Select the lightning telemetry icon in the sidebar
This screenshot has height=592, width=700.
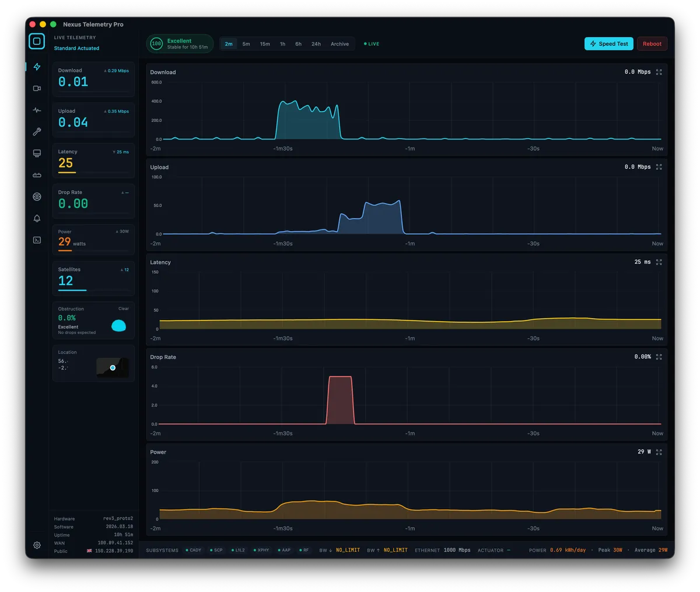click(37, 67)
